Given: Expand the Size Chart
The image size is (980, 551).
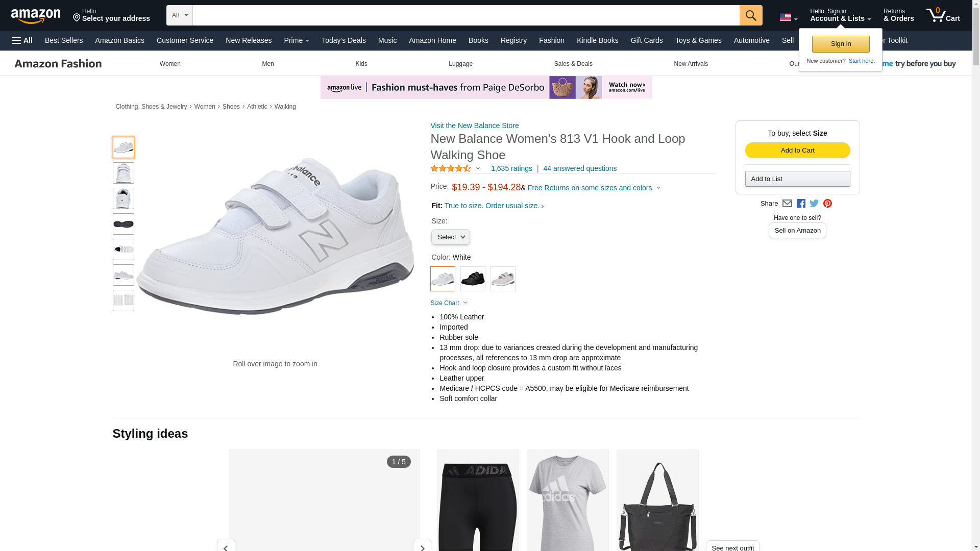Looking at the screenshot, I should (449, 303).
